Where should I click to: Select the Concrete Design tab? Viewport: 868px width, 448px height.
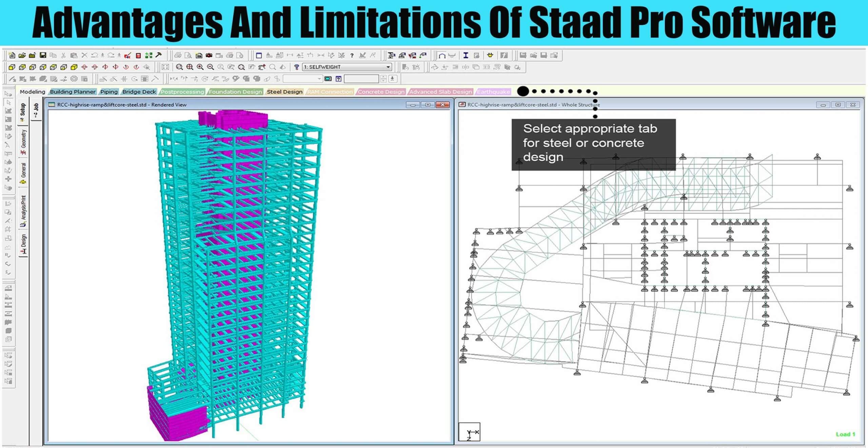(381, 92)
